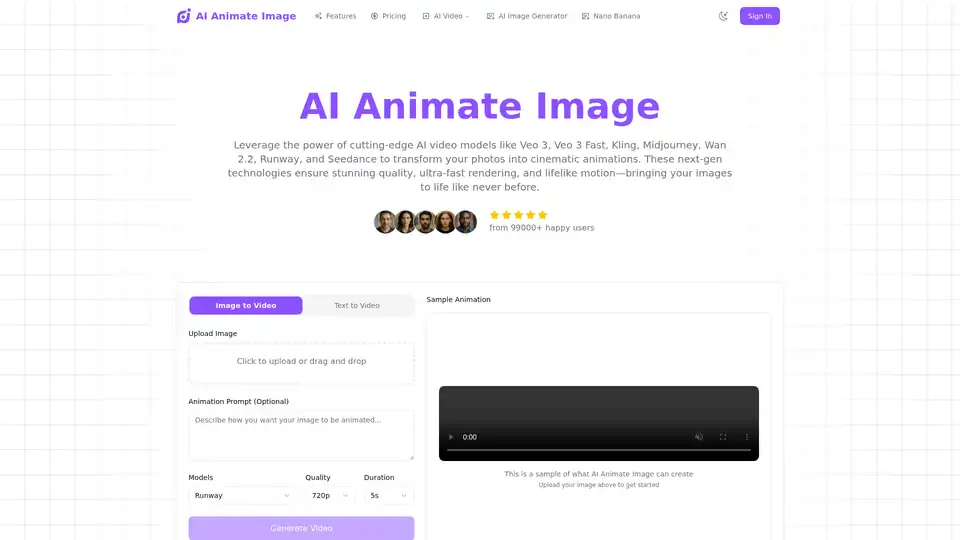The image size is (960, 540).
Task: Toggle dark mode with the moon icon
Action: [x=723, y=16]
